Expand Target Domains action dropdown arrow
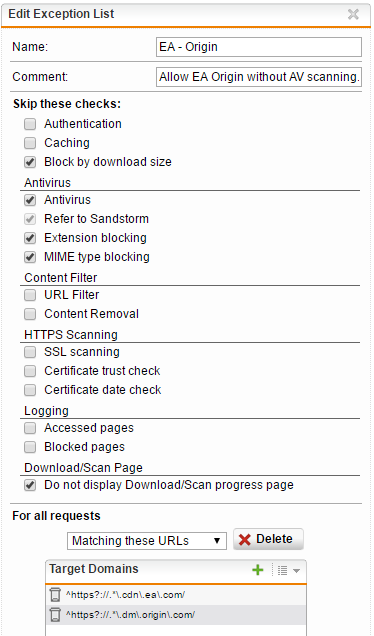This screenshot has height=636, width=374. click(297, 571)
